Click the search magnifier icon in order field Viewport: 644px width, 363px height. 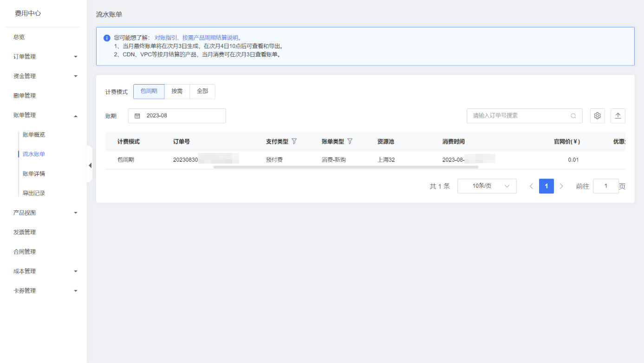click(573, 116)
